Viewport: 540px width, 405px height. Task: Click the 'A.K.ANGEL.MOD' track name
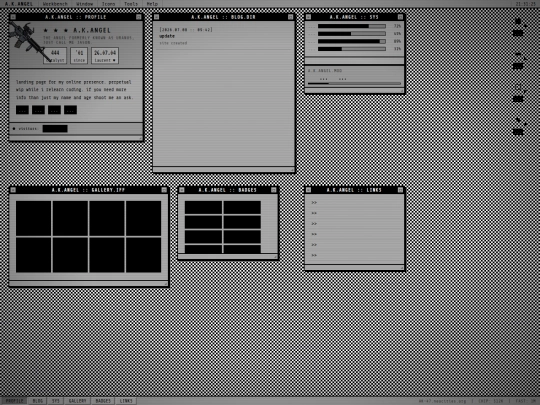point(325,71)
